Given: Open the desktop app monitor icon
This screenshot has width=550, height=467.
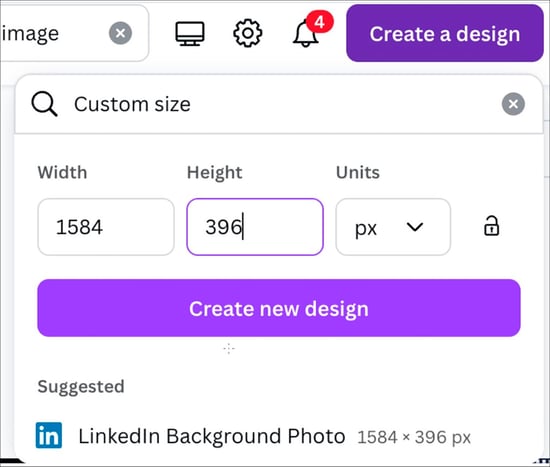Looking at the screenshot, I should pyautogui.click(x=190, y=34).
